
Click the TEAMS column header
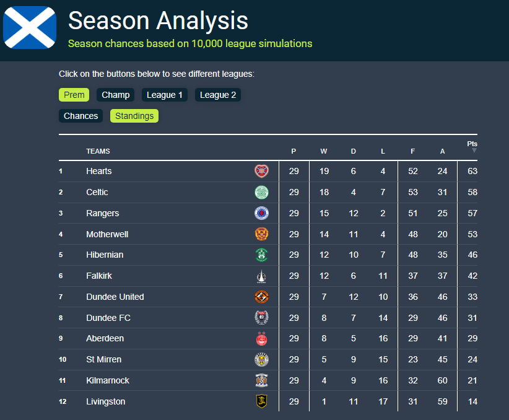point(98,151)
